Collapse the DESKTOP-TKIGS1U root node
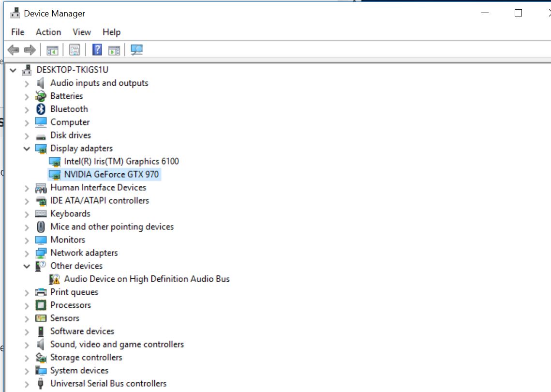Viewport: 551px width, 392px height. pos(13,70)
